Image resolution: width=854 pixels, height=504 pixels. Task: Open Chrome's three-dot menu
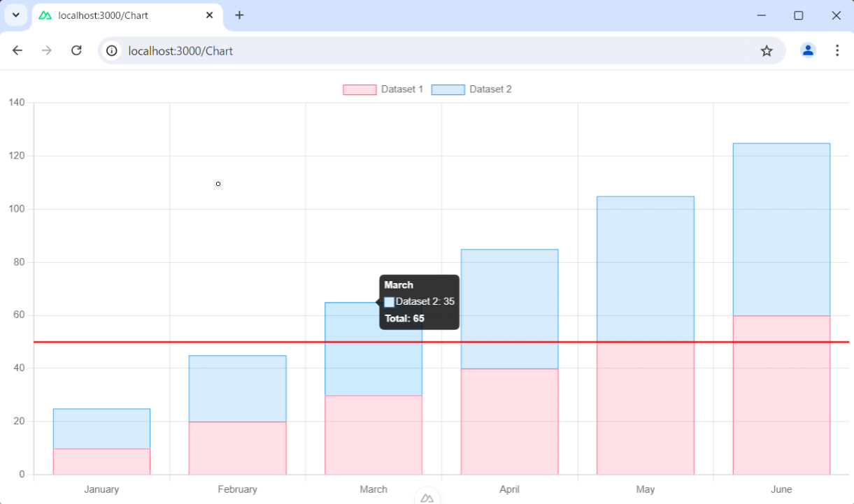tap(837, 50)
